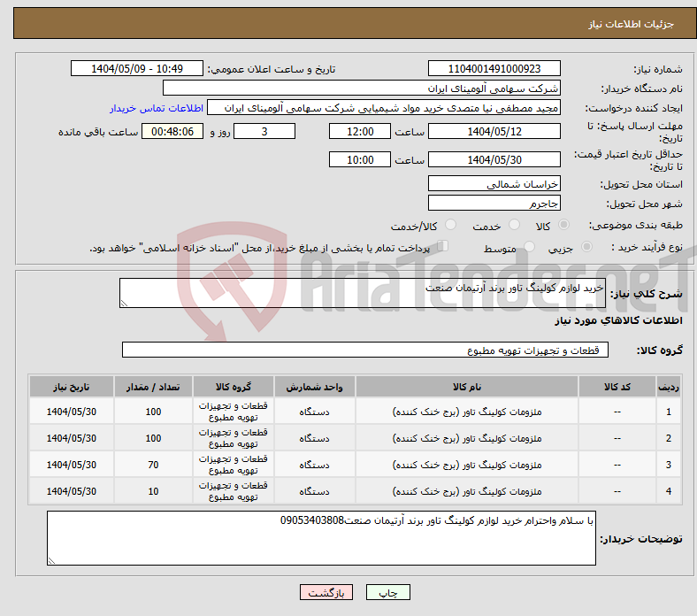Click the goods group field قطعات و تجهیزات تهویه مطبوع
697x616 pixels.
coord(365,350)
